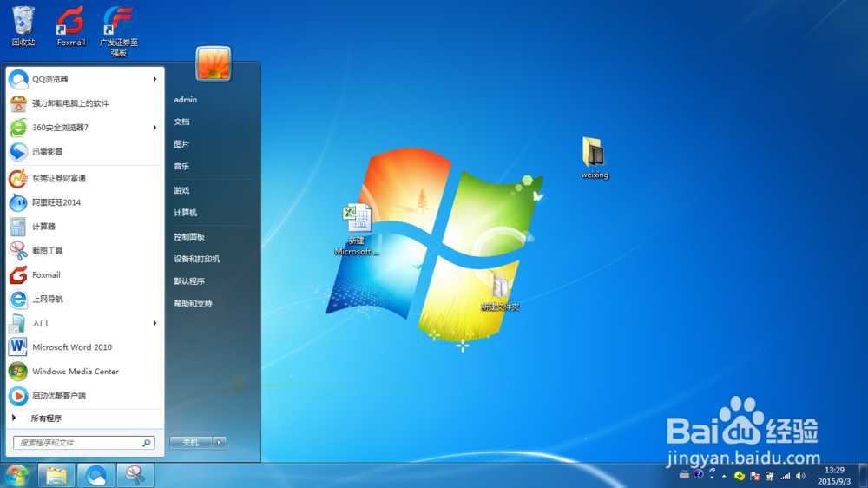The height and width of the screenshot is (488, 868).
Task: Open 默认程序 default programs
Action: point(189,281)
